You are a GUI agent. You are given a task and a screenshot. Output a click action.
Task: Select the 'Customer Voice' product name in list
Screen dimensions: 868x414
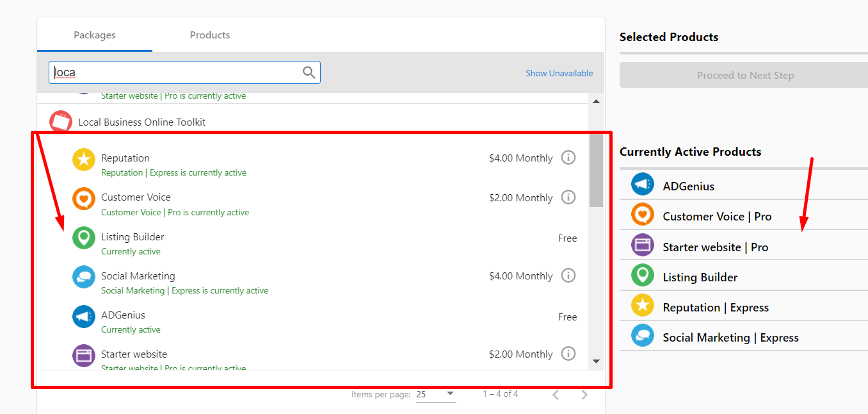coord(136,197)
